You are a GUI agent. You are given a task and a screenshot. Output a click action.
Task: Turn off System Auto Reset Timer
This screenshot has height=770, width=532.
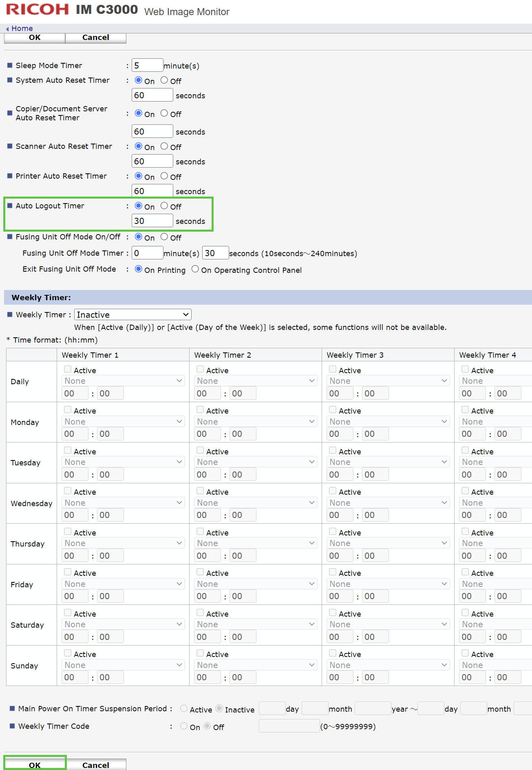tap(164, 80)
